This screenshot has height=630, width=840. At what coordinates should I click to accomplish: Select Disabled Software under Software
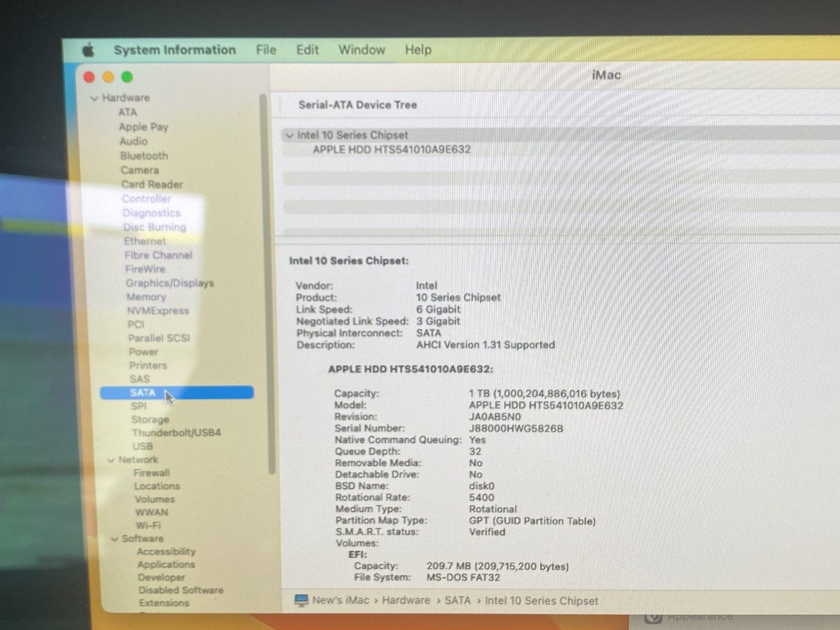click(181, 590)
